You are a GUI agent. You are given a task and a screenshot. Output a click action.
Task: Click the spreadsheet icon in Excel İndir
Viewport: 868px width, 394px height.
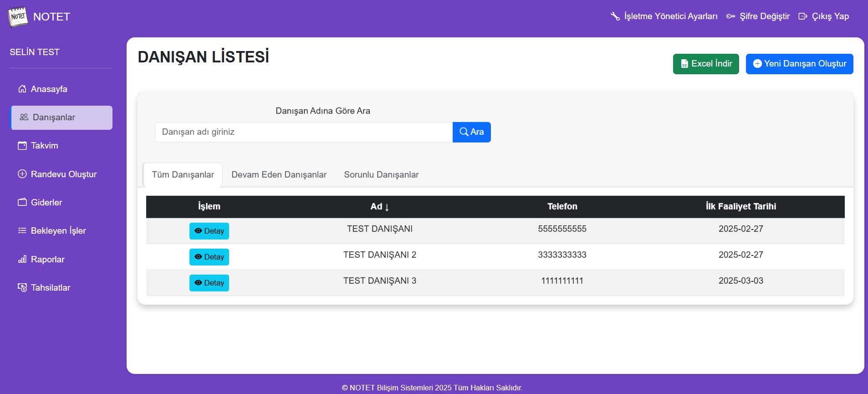point(684,64)
